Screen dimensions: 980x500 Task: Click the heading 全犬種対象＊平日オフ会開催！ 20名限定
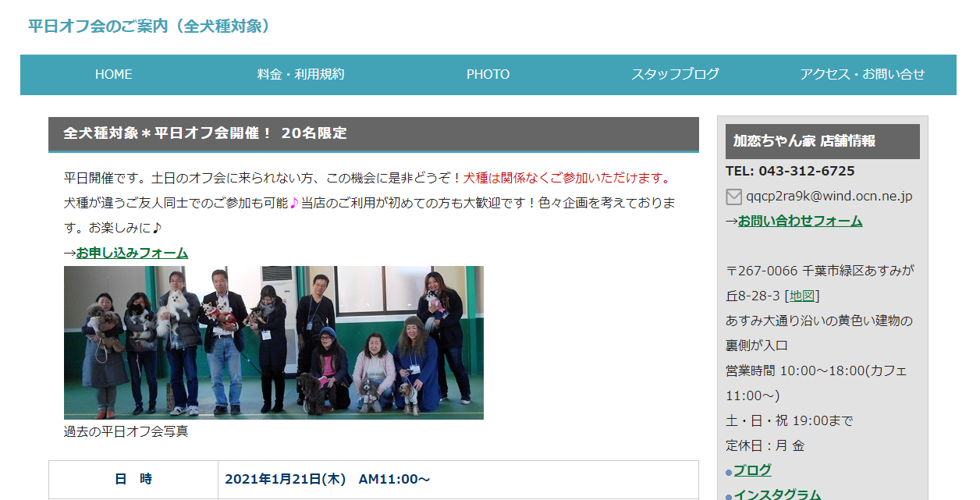pyautogui.click(x=205, y=133)
